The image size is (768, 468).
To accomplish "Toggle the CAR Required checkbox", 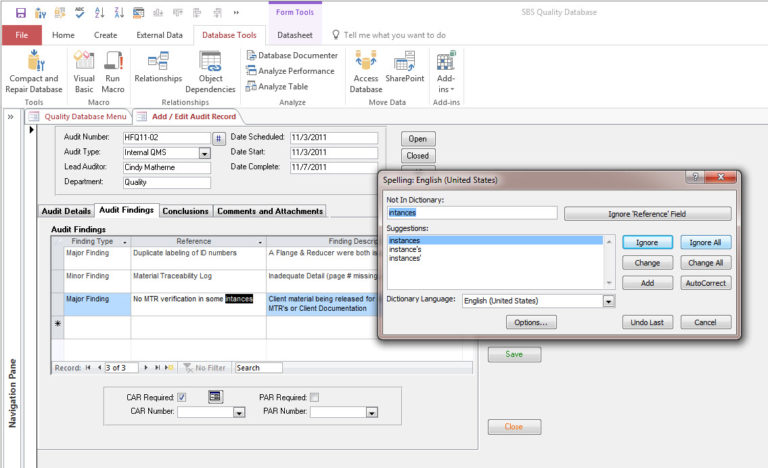I will click(181, 397).
